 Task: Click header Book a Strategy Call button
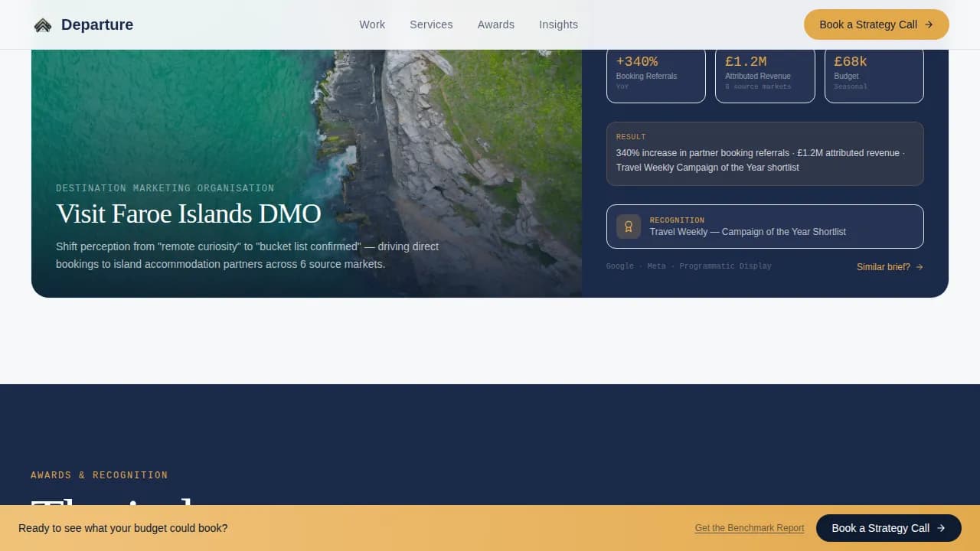click(x=877, y=24)
